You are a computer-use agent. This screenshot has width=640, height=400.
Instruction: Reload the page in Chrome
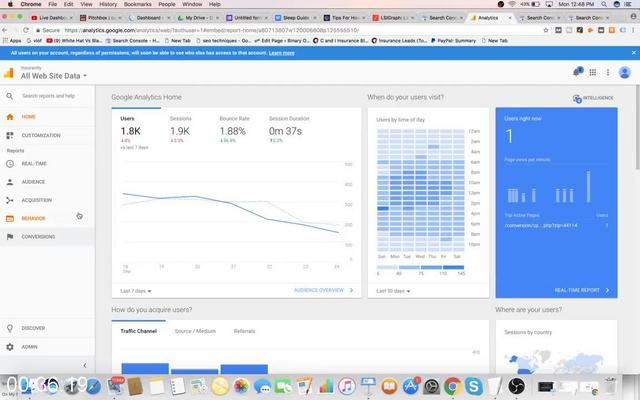pos(26,30)
